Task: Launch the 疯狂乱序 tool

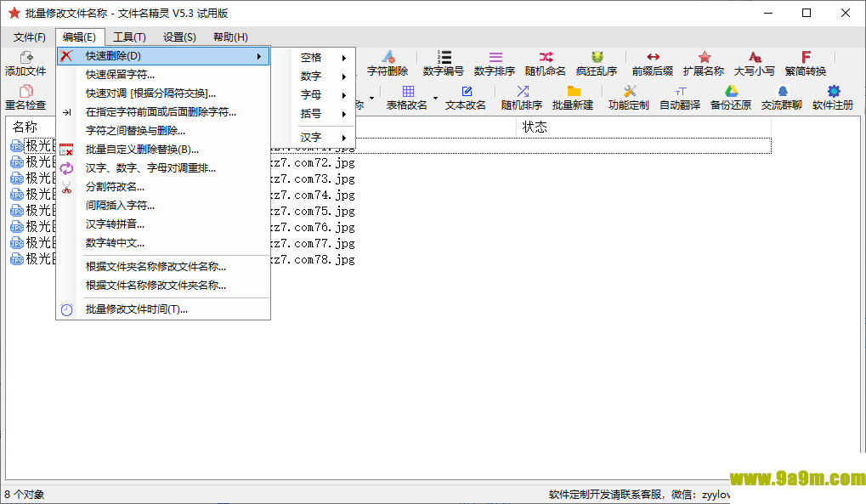Action: coord(597,64)
